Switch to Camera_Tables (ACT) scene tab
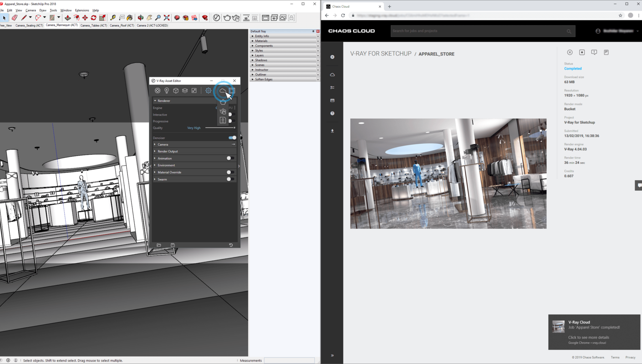642x364 pixels. 94,25
